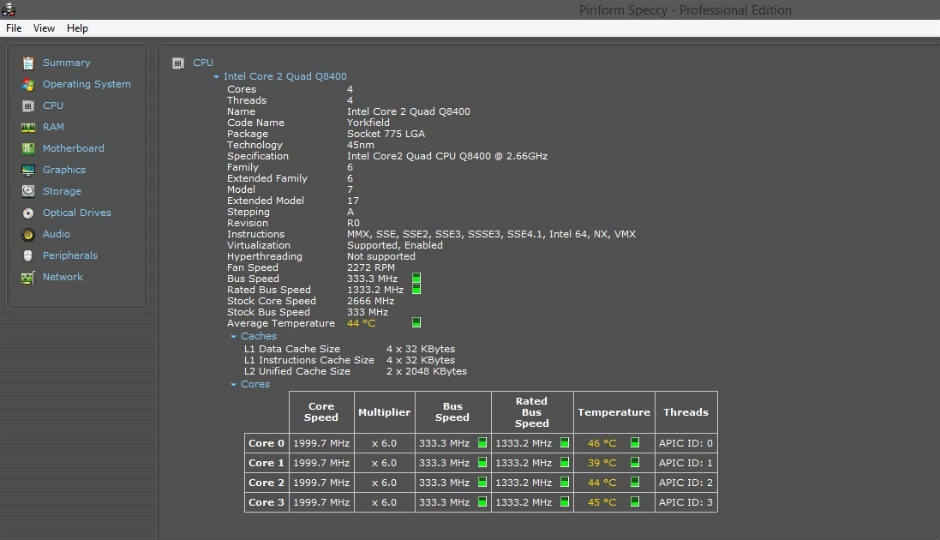This screenshot has height=540, width=940.
Task: Click the CPU header chip icon in main panel
Action: pos(178,63)
